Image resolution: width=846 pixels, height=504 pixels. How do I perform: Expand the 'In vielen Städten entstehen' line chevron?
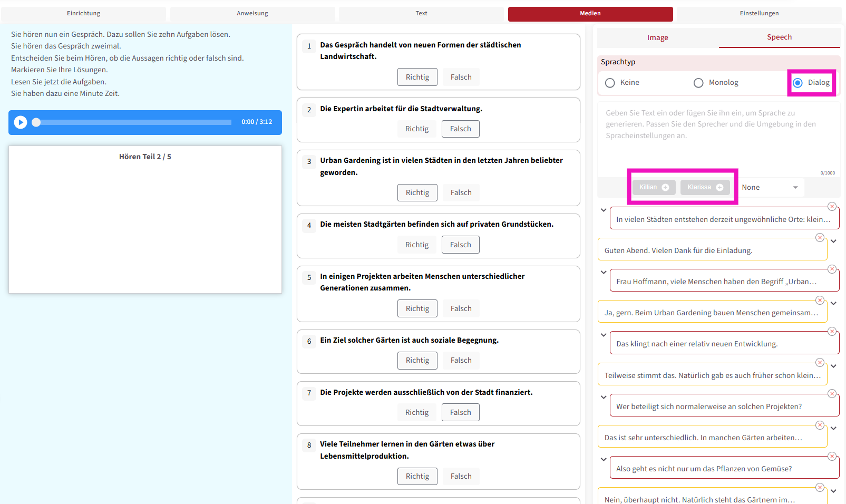point(604,210)
